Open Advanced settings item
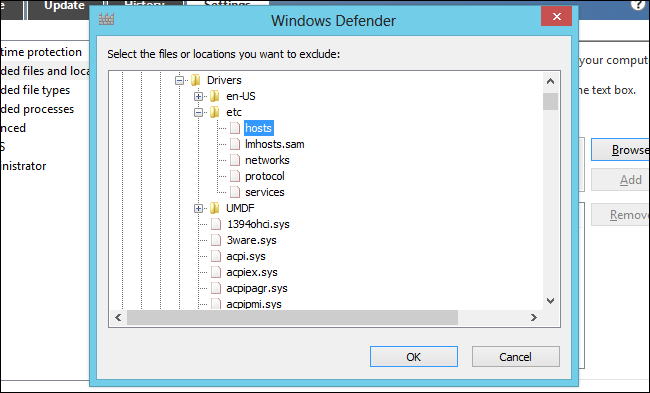Screen dimensions: 650x393 pos(13,128)
